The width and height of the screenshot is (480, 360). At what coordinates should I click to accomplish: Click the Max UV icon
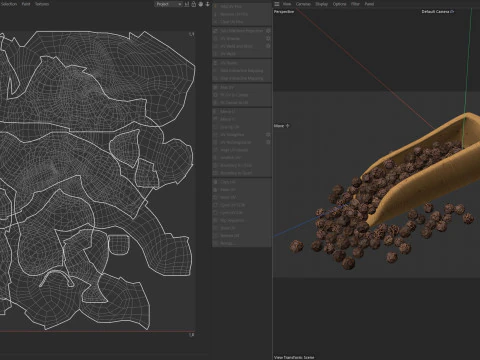[x=215, y=87]
